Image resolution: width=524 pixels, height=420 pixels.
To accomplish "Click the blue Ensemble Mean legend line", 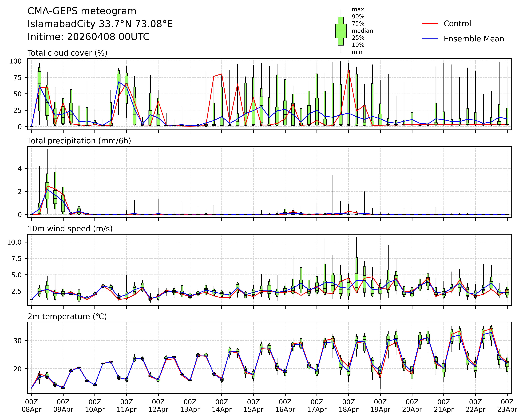I will point(430,39).
